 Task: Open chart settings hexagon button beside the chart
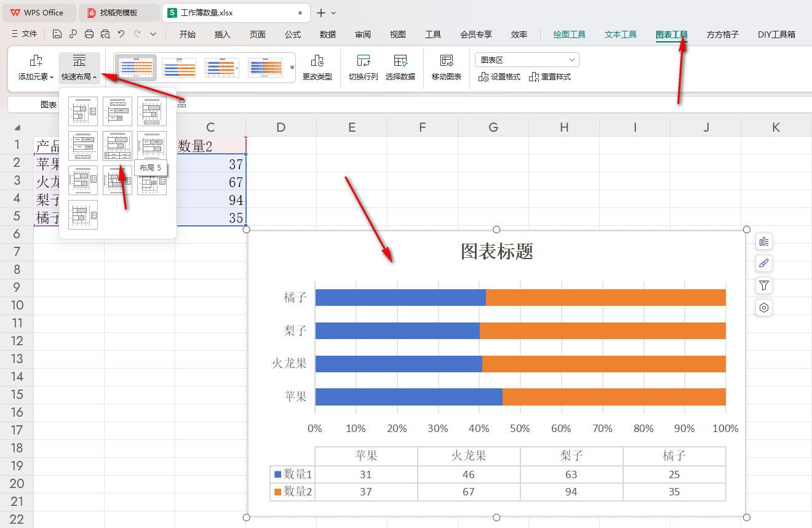pyautogui.click(x=764, y=308)
